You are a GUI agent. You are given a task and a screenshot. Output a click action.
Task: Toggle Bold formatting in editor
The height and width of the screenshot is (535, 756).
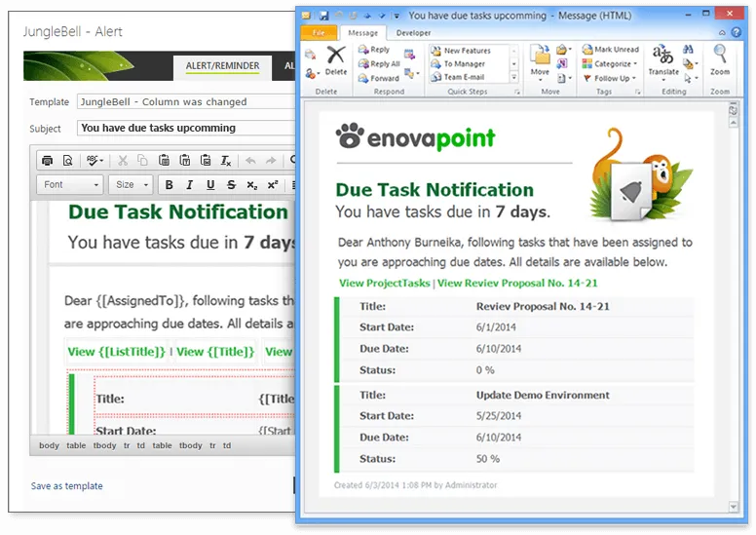(170, 185)
